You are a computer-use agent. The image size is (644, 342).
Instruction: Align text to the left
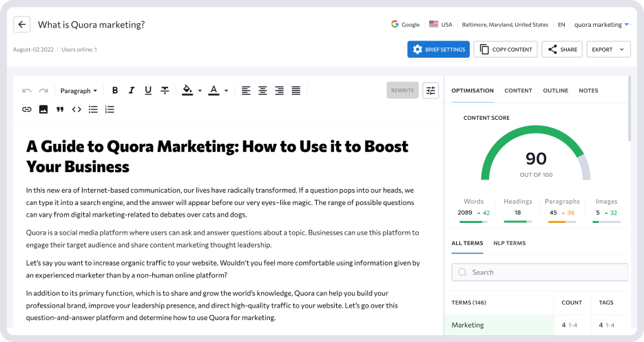246,90
